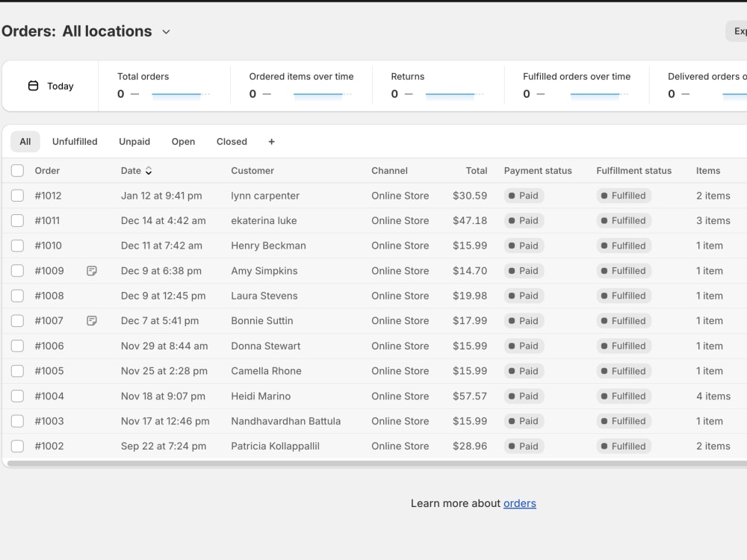
Task: Click the Fulfilled badge on order #1004
Action: [x=624, y=396]
